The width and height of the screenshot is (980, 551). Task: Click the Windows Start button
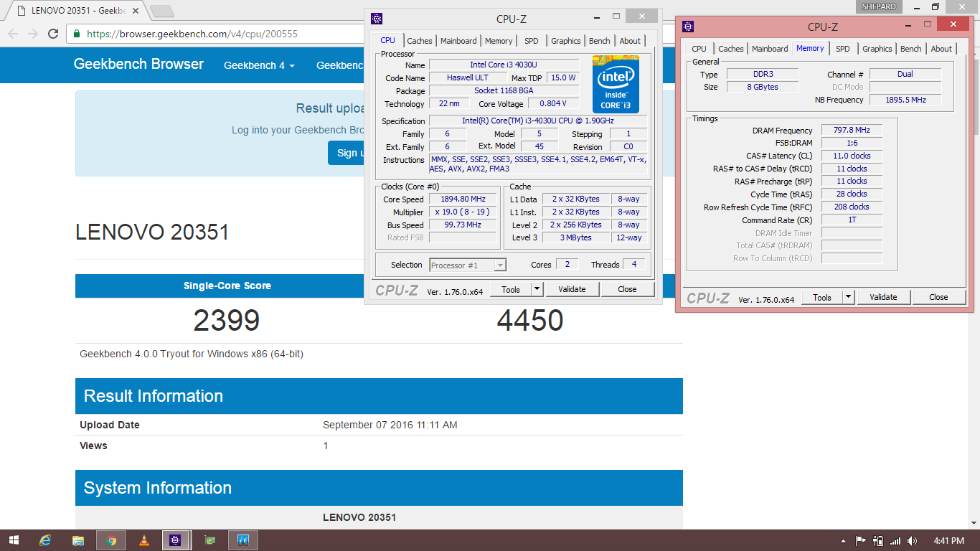tap(14, 540)
